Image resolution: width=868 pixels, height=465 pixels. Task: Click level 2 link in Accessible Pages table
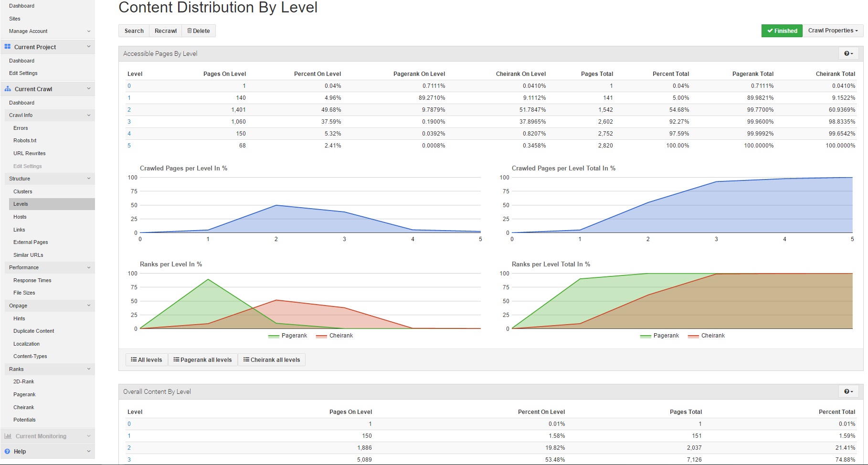click(x=129, y=110)
